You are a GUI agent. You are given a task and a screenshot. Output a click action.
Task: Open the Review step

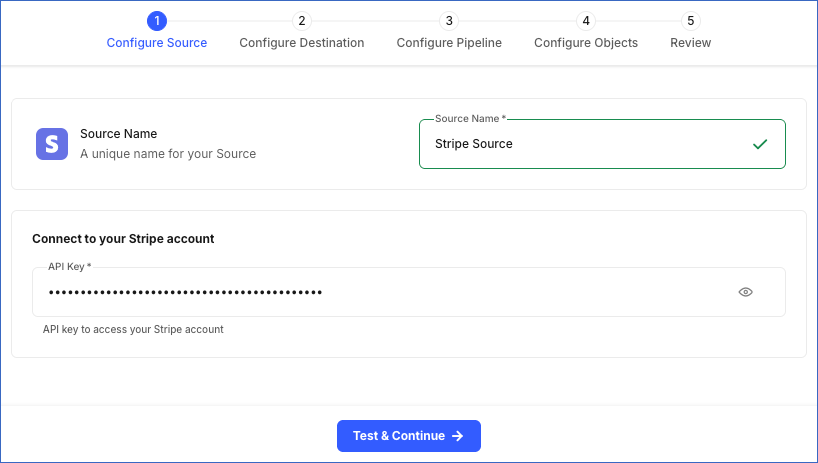pyautogui.click(x=690, y=31)
